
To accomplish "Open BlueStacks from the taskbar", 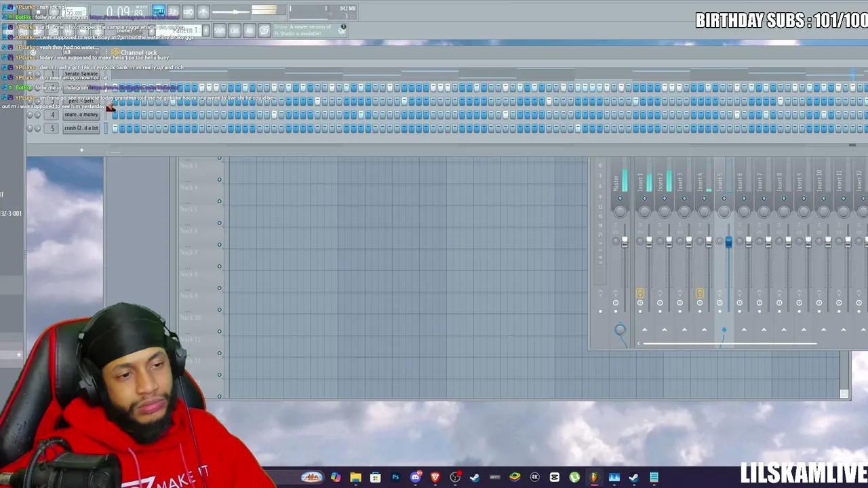I will tap(515, 477).
